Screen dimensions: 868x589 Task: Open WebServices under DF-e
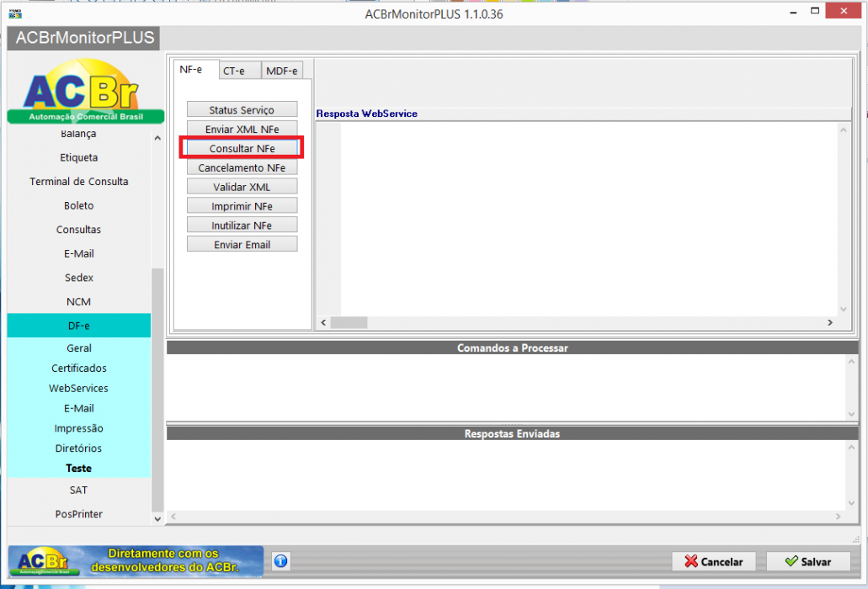tap(78, 388)
